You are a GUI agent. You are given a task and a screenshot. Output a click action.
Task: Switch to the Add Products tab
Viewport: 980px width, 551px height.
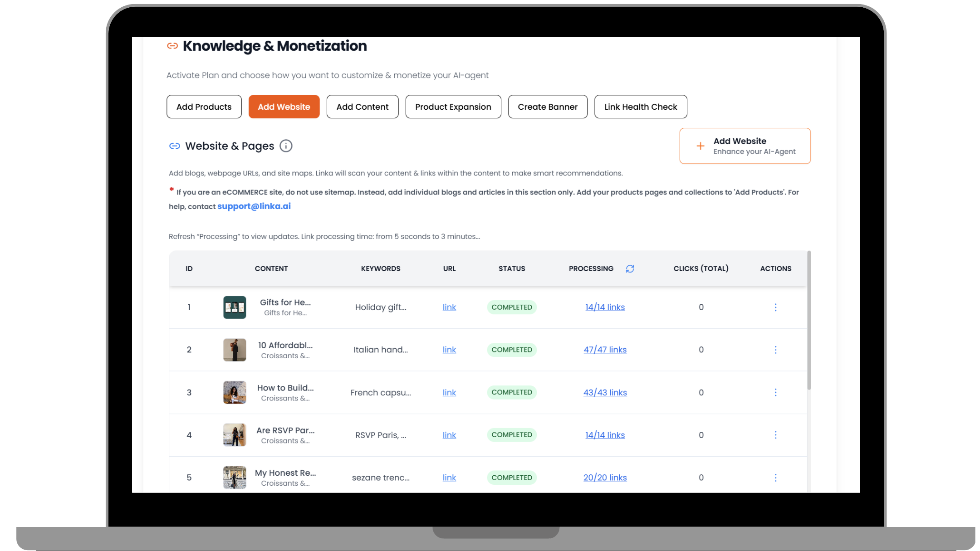tap(204, 107)
